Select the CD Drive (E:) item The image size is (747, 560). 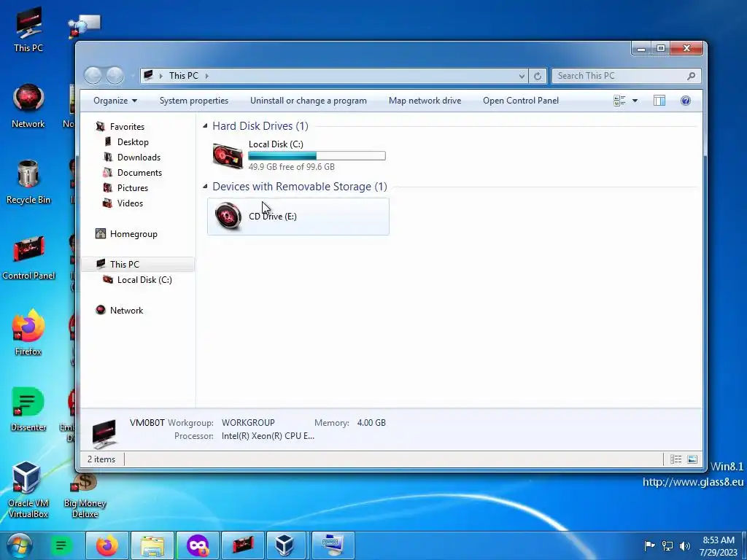298,216
